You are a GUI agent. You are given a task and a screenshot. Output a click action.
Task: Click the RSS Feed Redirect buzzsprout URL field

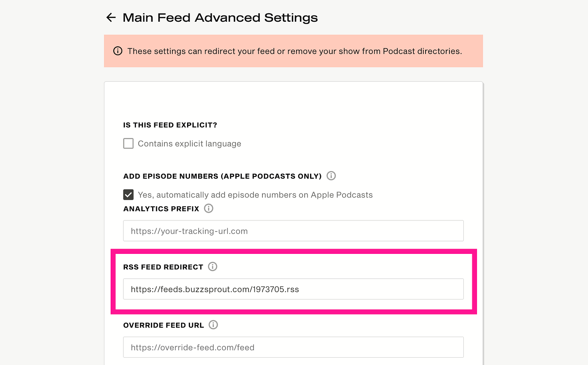(293, 289)
